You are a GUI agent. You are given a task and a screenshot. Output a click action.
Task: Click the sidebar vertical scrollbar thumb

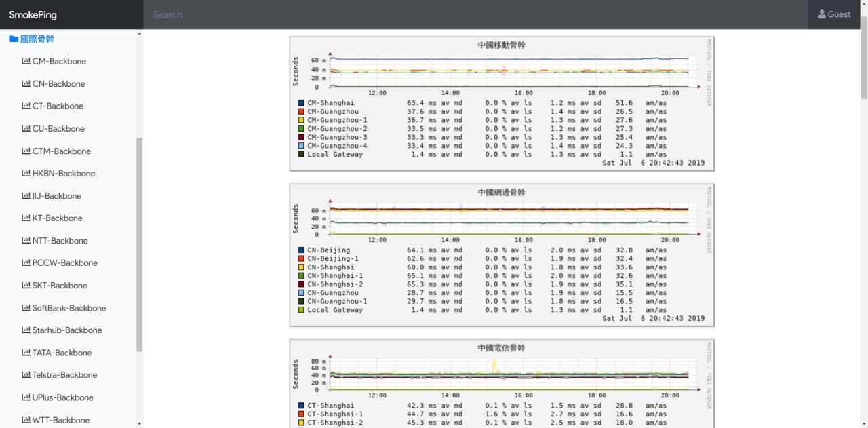[x=140, y=244]
